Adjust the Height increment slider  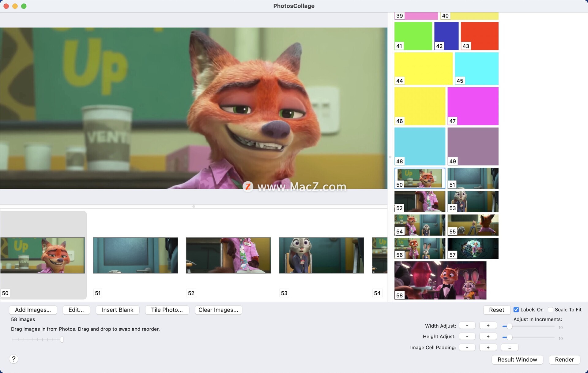point(529,338)
